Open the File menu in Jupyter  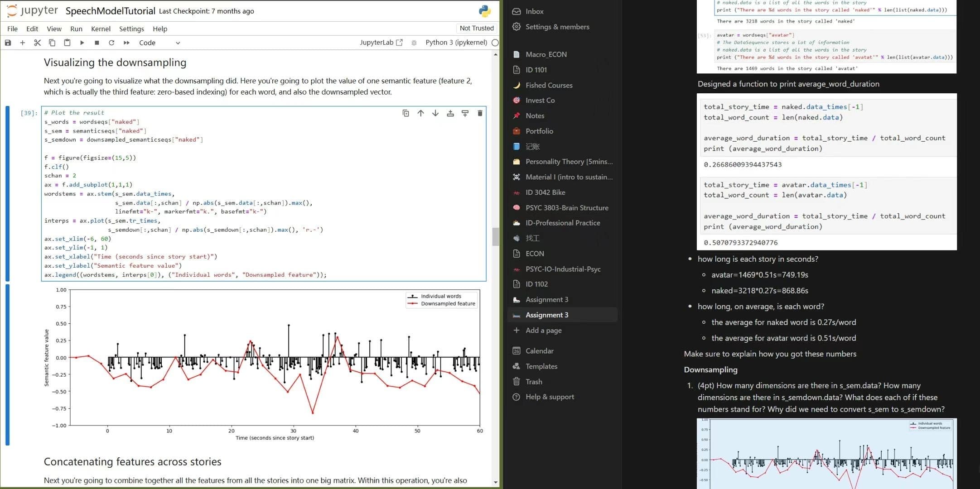click(13, 29)
